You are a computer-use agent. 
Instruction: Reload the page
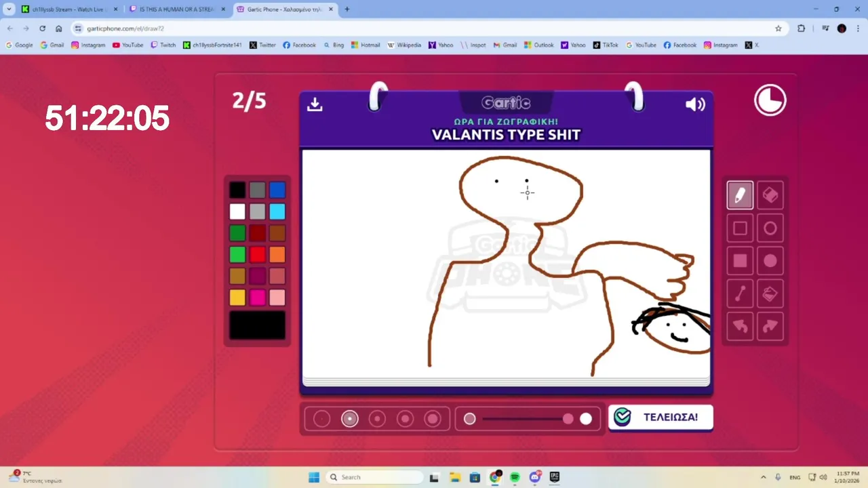[42, 28]
